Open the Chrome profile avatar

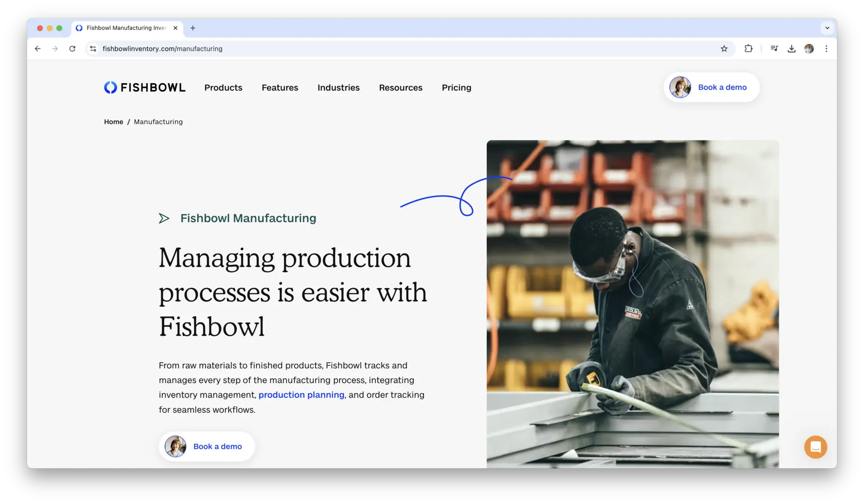[809, 49]
